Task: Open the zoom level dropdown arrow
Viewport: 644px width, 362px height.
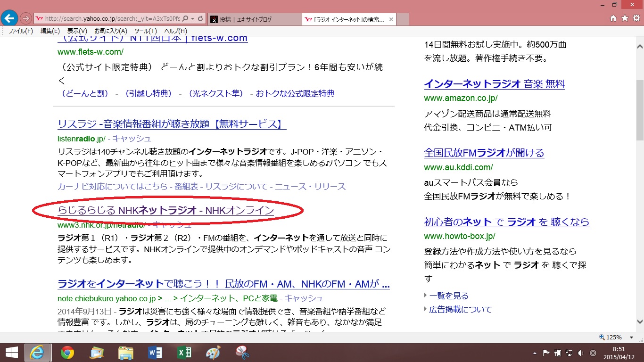Action: (631, 337)
